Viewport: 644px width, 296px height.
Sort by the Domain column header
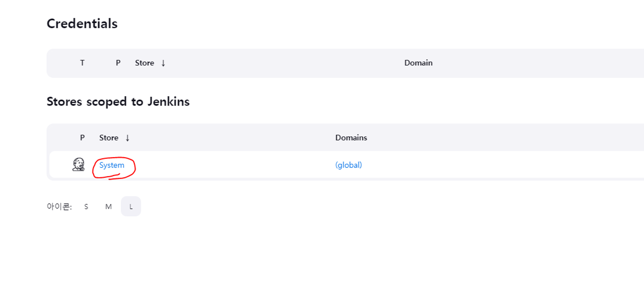tap(418, 63)
